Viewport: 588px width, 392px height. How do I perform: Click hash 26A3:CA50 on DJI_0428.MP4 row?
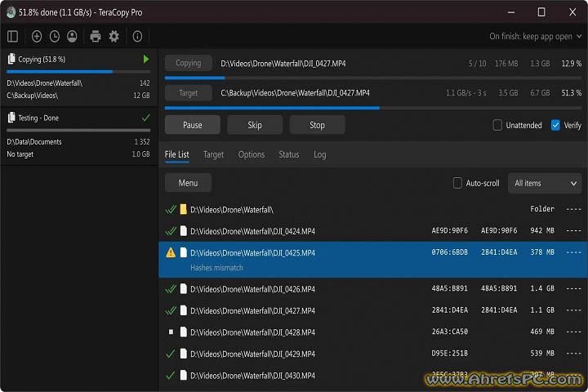coord(450,332)
